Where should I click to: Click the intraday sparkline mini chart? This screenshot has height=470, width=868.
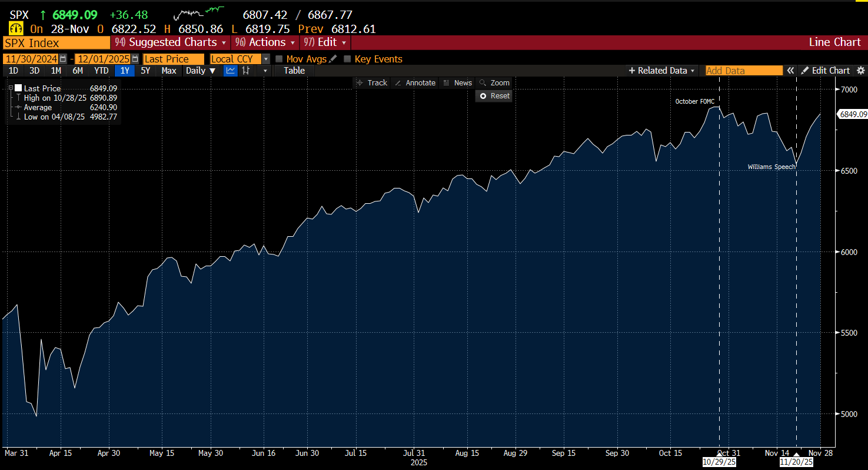pyautogui.click(x=198, y=12)
